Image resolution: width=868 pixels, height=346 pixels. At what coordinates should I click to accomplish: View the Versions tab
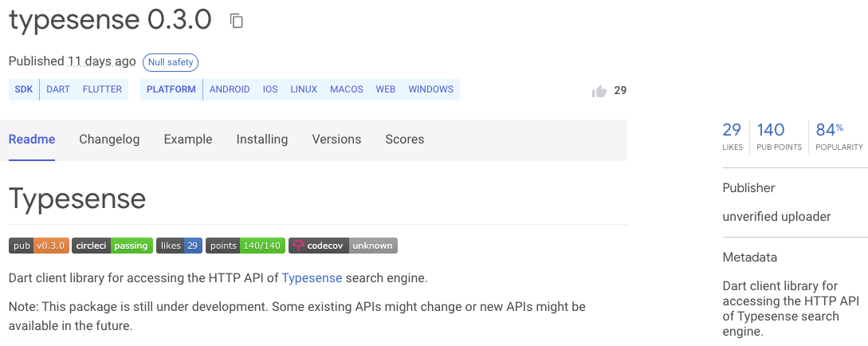(x=336, y=140)
